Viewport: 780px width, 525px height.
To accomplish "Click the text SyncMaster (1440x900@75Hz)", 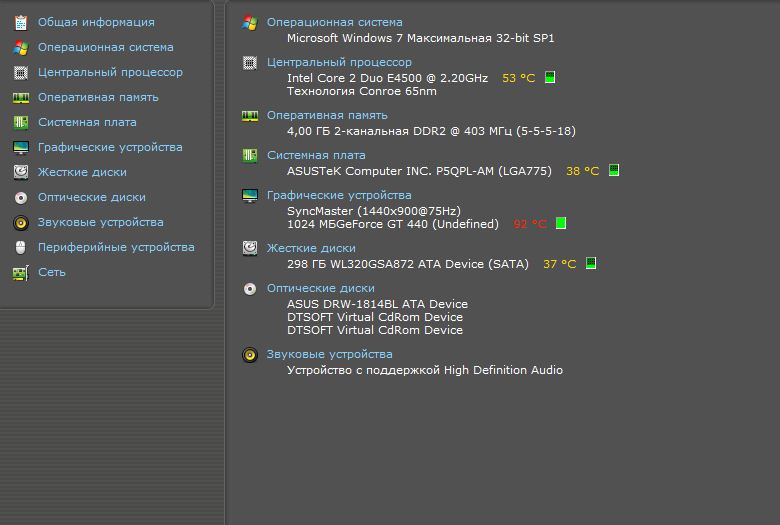I will tap(374, 211).
